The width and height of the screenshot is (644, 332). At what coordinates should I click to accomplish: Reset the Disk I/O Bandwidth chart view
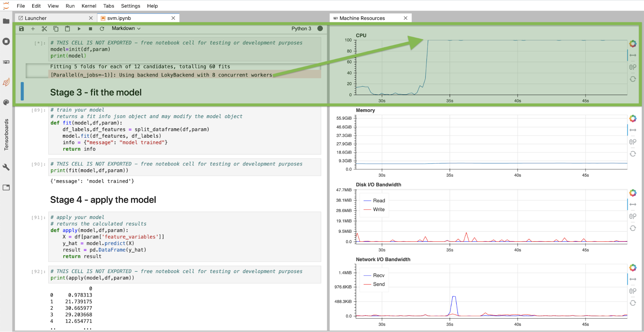click(633, 228)
